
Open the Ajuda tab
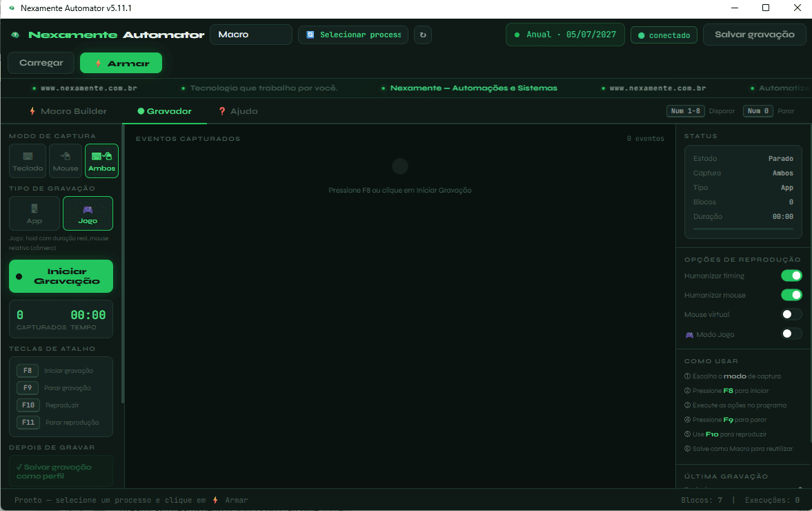pos(238,111)
